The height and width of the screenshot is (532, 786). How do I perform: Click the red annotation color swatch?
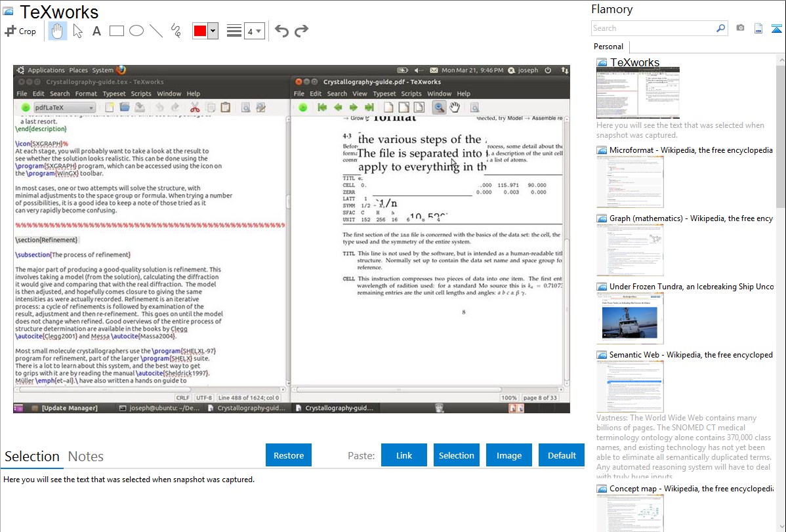(x=200, y=31)
